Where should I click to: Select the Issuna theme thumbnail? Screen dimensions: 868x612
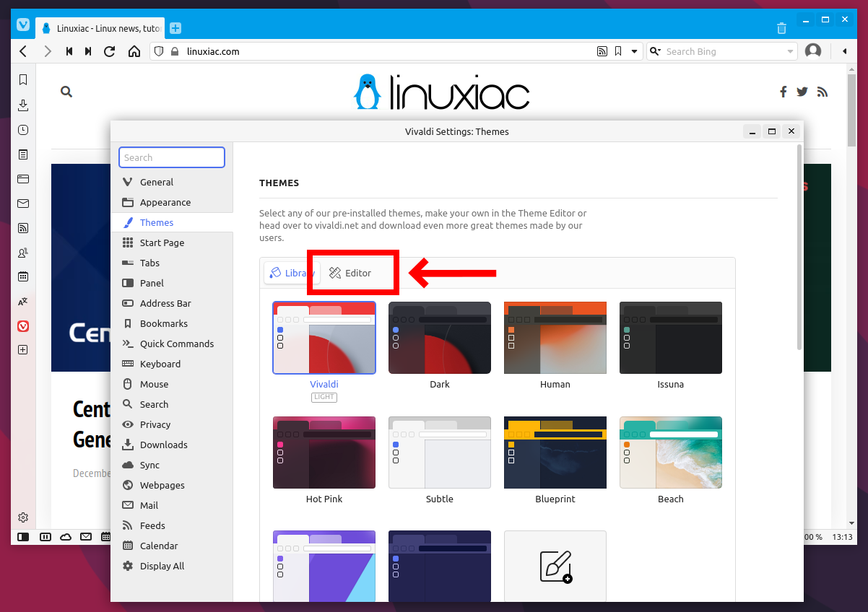pos(671,338)
